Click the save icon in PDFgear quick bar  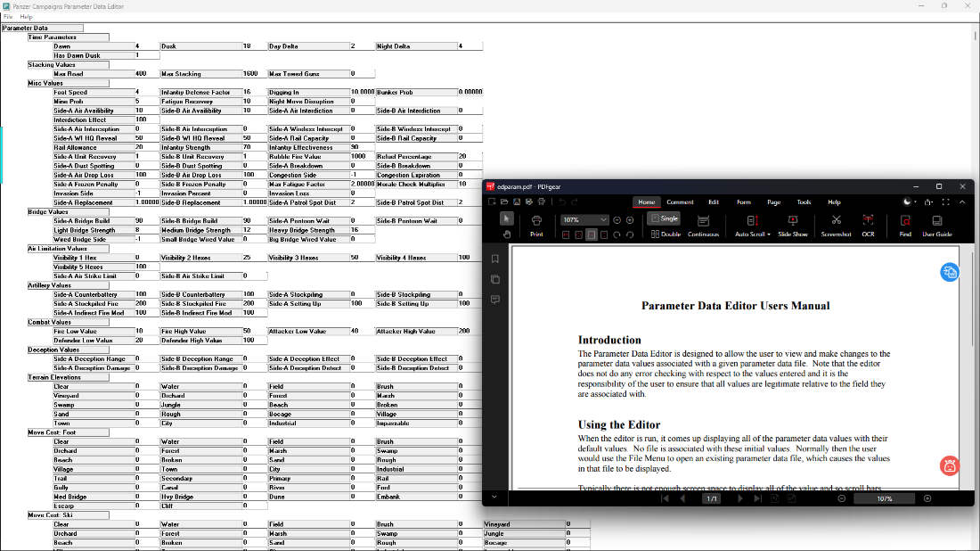pos(517,202)
